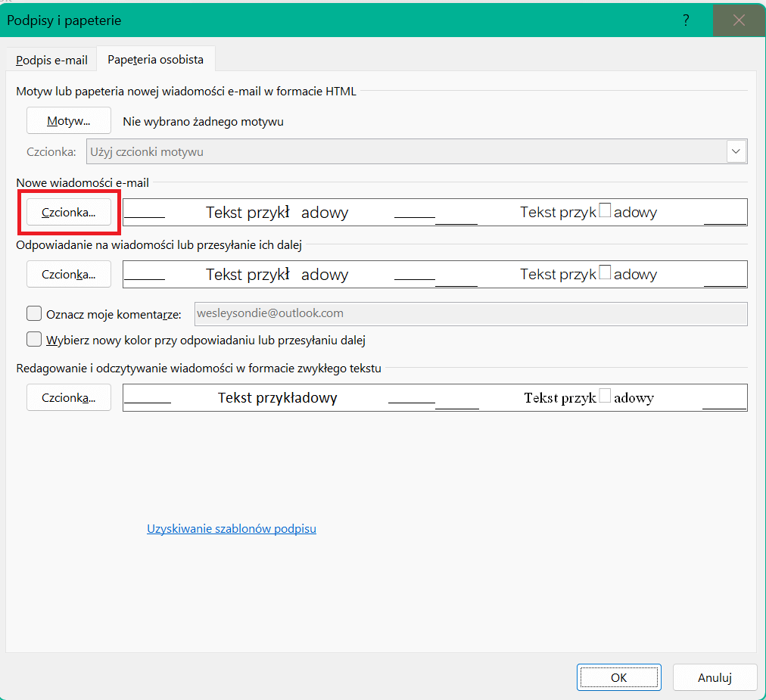766x700 pixels.
Task: Click the new e-mail sample text preview
Action: [434, 213]
